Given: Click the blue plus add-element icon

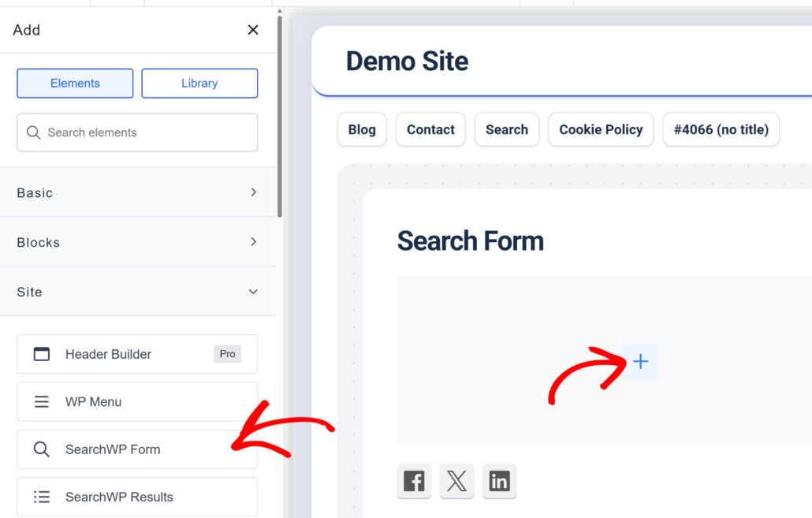Looking at the screenshot, I should [x=640, y=361].
